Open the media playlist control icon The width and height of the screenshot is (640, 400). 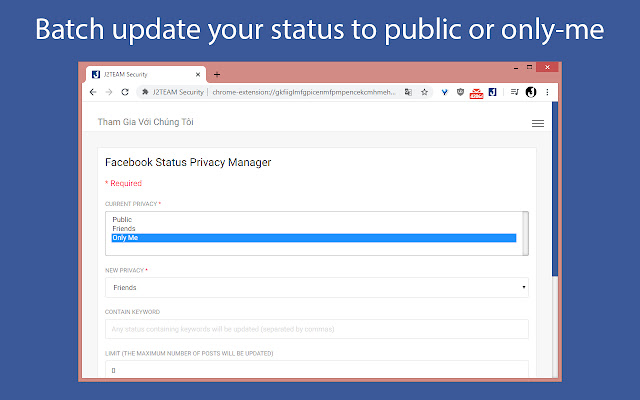(x=513, y=92)
